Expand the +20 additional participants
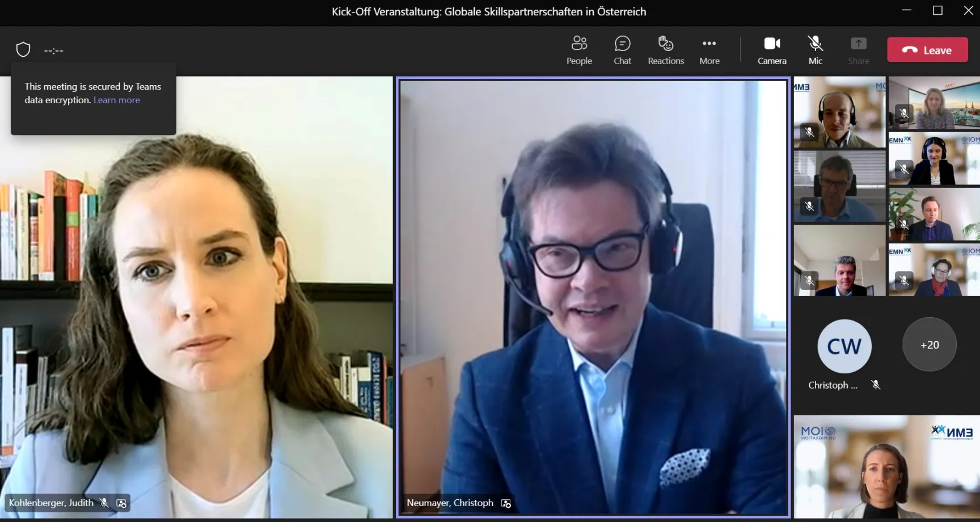Viewport: 980px width, 522px height. click(929, 344)
